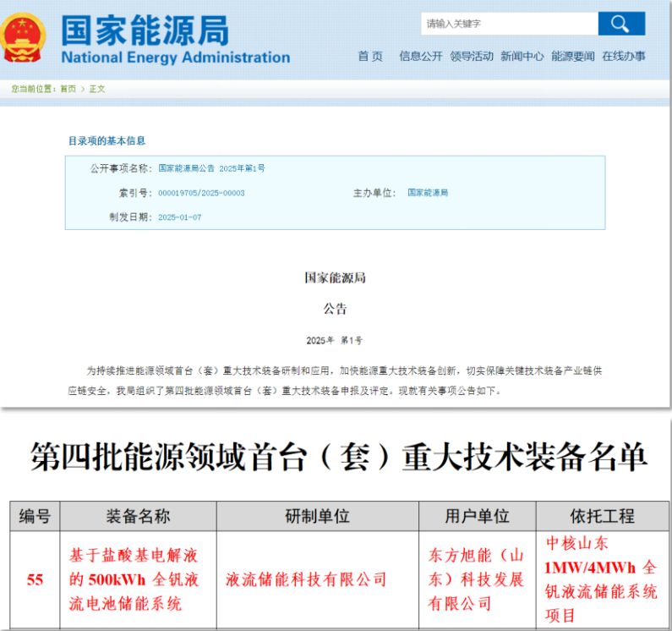672x631 pixels.
Task: Click the issue date 2025-01-07
Action: pos(179,217)
